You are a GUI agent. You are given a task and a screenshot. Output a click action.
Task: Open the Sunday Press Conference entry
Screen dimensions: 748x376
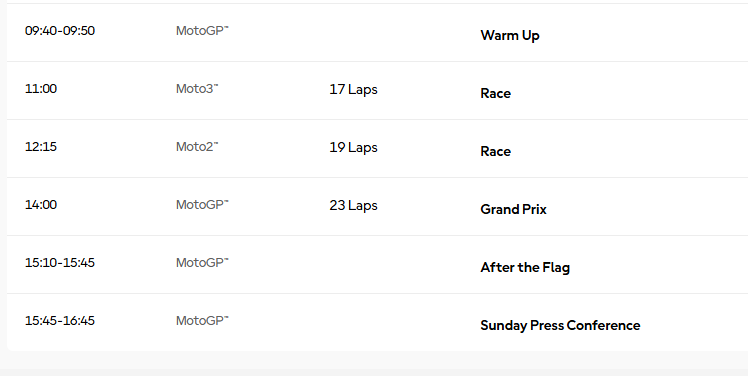point(560,325)
